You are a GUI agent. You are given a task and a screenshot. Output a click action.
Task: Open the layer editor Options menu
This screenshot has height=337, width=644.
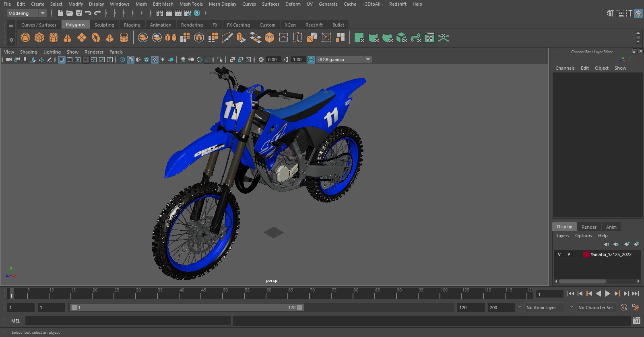tap(584, 236)
